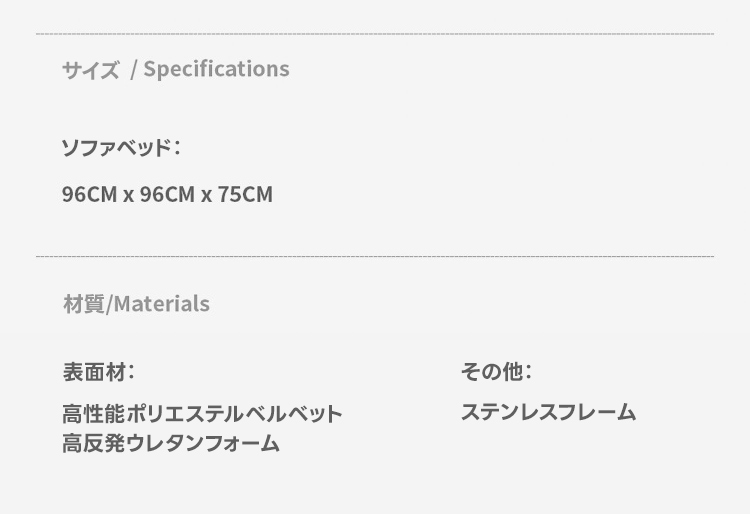
Task: Select the 表面材: label
Action: [x=98, y=372]
